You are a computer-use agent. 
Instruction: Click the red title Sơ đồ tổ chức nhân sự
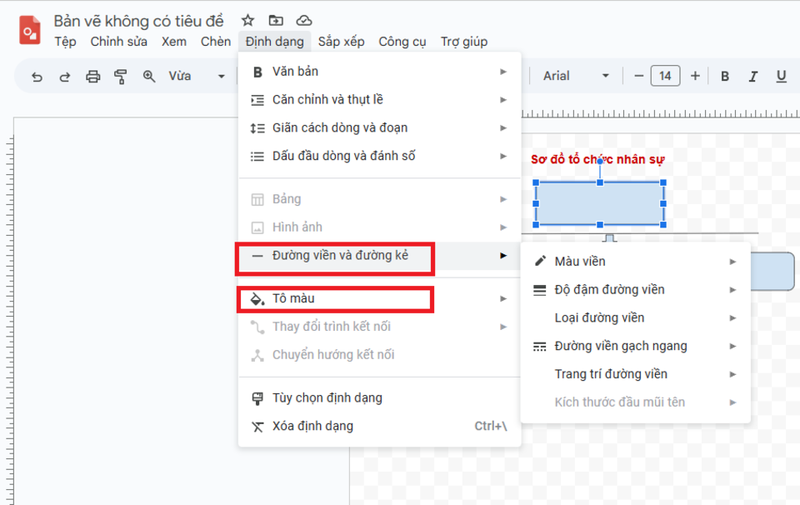point(597,159)
